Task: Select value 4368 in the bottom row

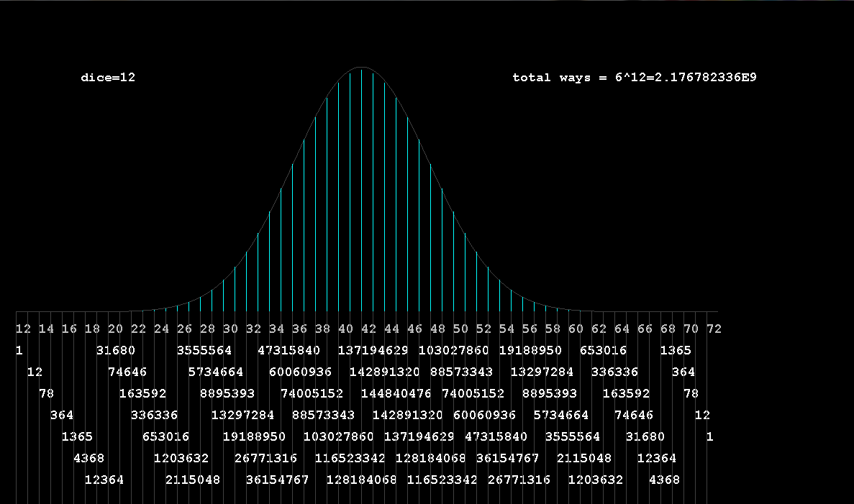Action: pos(664,480)
